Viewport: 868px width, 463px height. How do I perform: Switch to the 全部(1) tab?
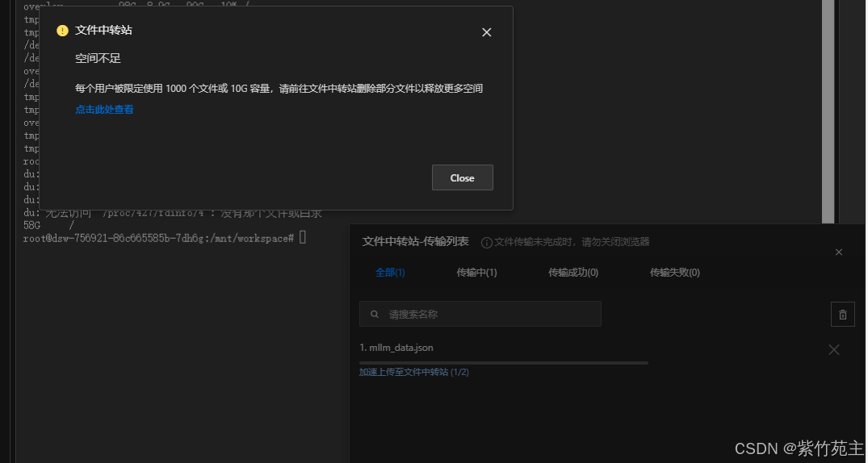[390, 272]
